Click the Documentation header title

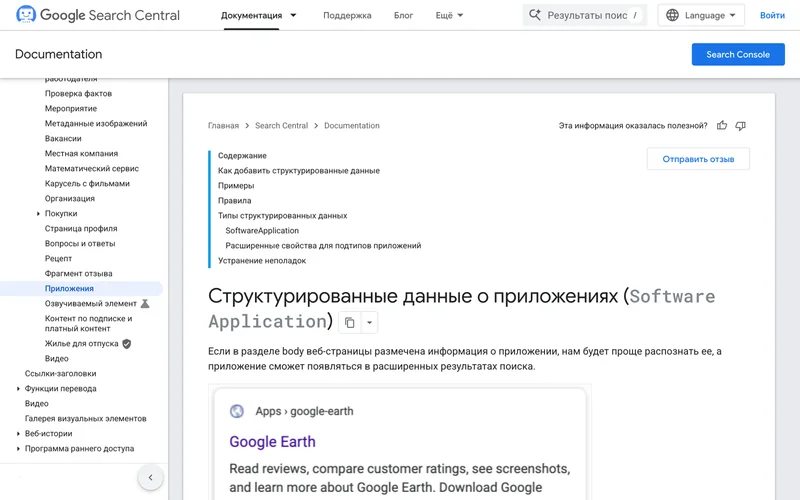(58, 54)
